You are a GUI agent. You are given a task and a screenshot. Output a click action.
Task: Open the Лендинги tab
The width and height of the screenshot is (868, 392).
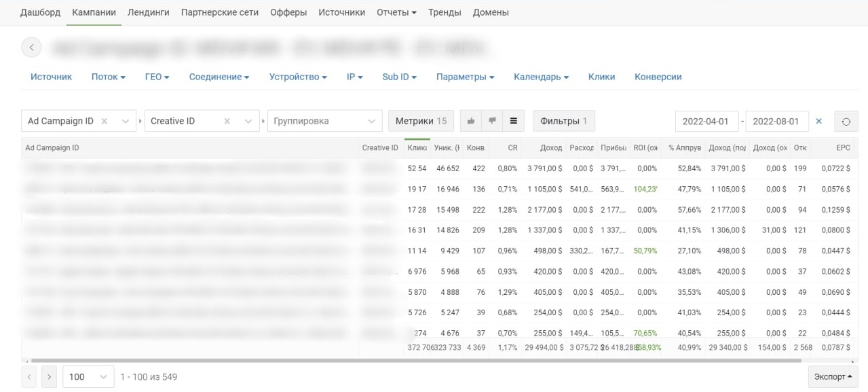click(148, 12)
